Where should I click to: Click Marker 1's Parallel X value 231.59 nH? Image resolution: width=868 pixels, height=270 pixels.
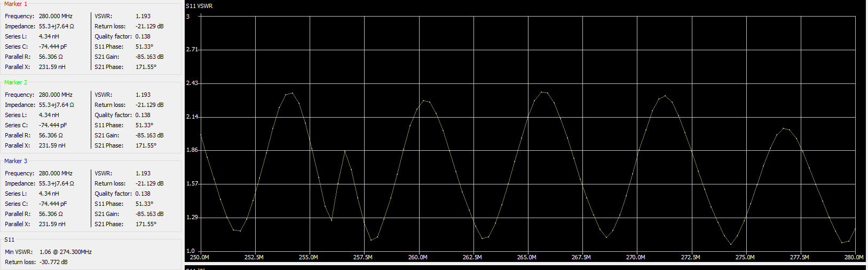coord(52,67)
